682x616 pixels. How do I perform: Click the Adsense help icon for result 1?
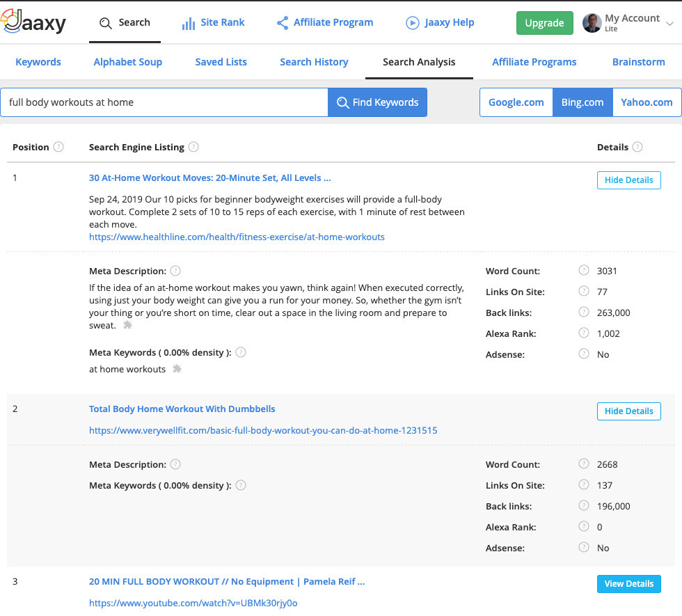coord(584,354)
